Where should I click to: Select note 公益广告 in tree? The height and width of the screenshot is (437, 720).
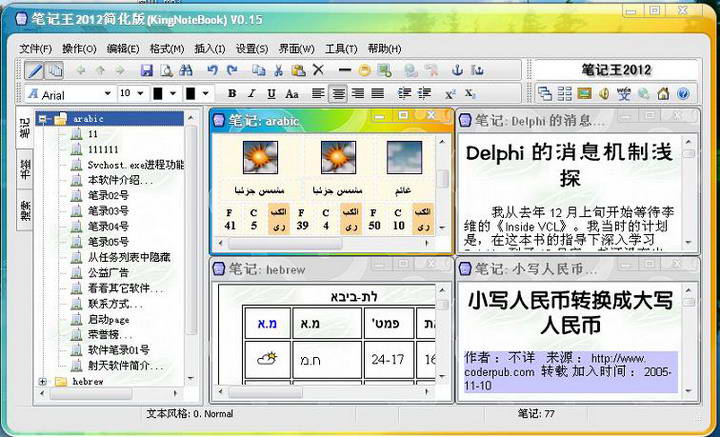[x=108, y=272]
